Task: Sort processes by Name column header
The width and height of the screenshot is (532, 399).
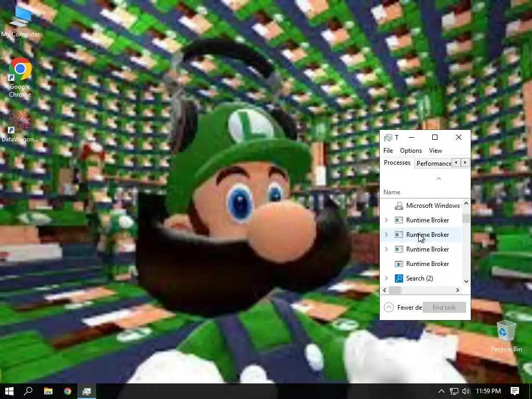Action: [x=392, y=192]
